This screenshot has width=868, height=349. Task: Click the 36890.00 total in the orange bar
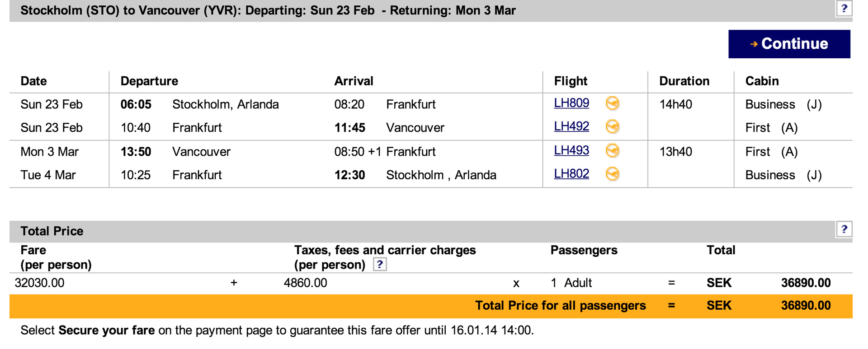[806, 306]
